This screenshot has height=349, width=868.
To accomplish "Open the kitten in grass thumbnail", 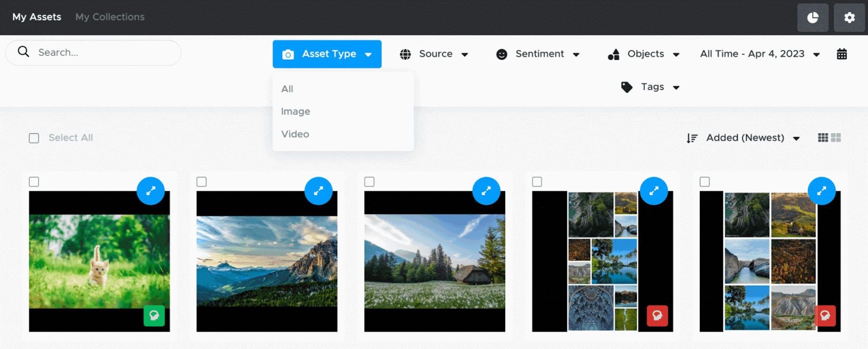I will [x=99, y=261].
